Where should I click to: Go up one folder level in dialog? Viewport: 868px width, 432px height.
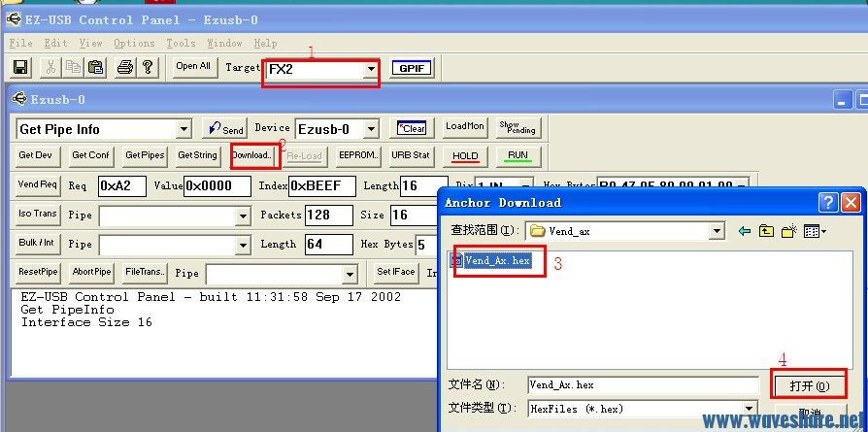pos(766,231)
